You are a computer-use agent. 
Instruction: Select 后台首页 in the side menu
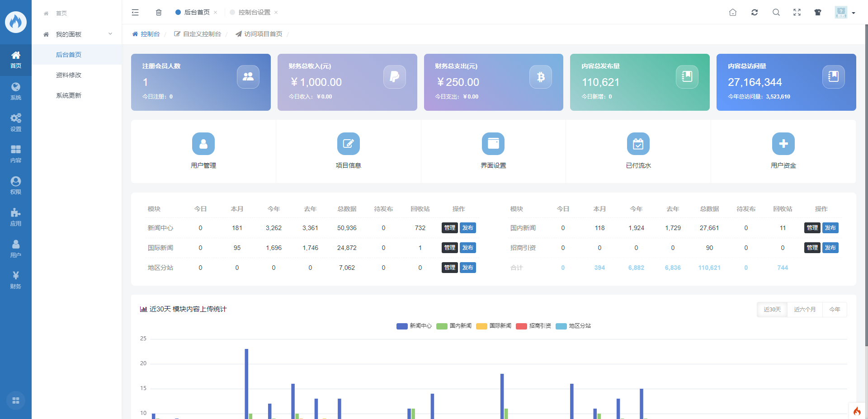(x=77, y=55)
